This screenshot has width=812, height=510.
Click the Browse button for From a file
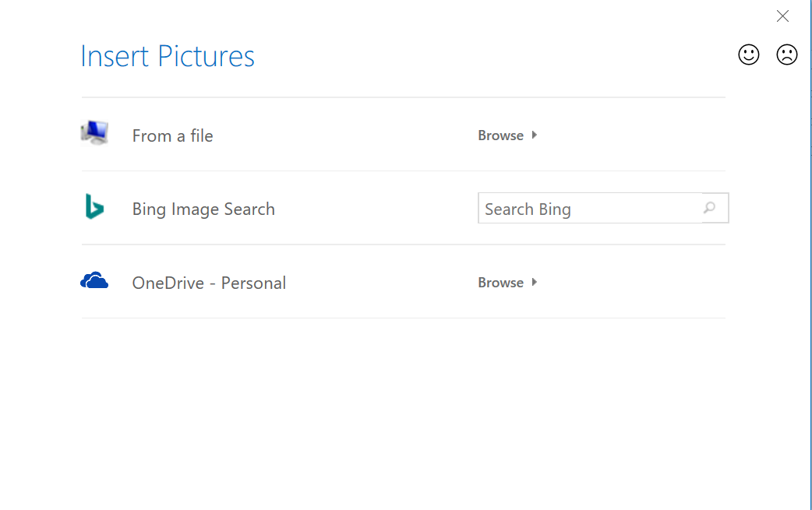tap(500, 135)
